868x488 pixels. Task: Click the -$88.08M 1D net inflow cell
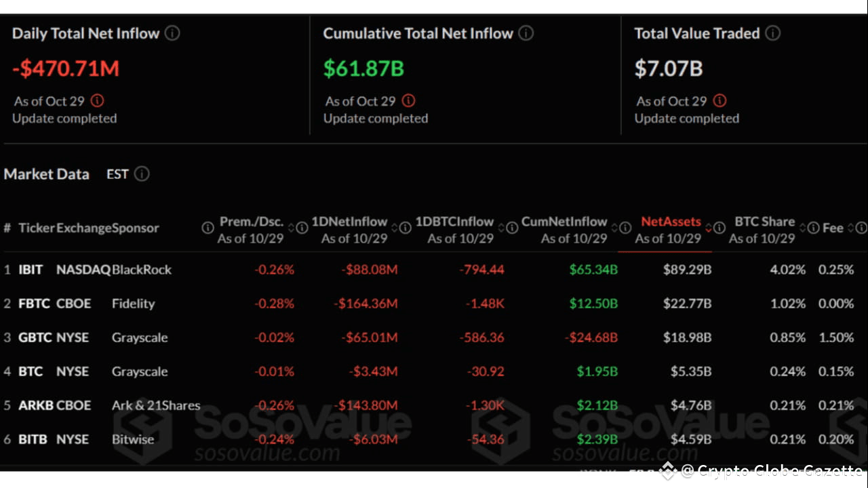coord(370,270)
